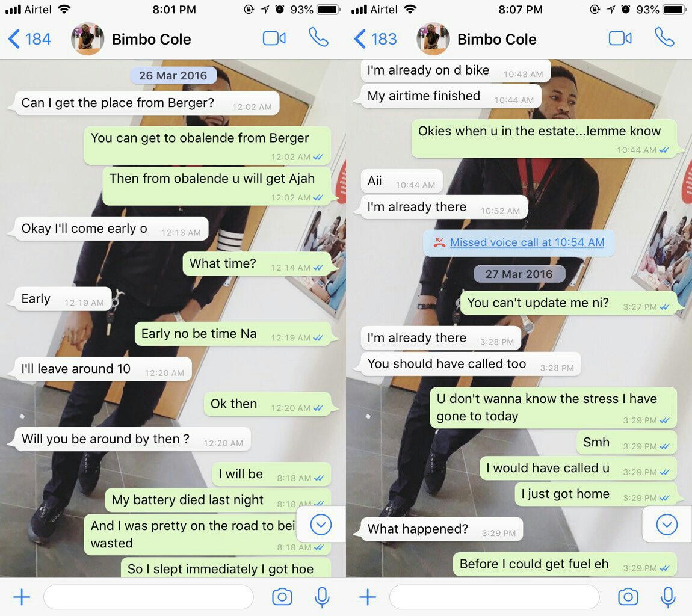Screen dimensions: 692x616
Task: Open camera in left chat input bar
Action: (282, 597)
